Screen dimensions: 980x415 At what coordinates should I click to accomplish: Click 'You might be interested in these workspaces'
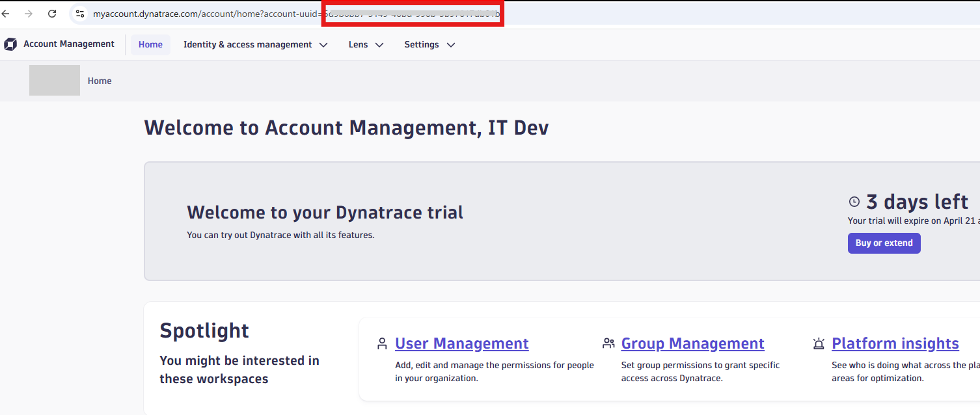pyautogui.click(x=239, y=369)
